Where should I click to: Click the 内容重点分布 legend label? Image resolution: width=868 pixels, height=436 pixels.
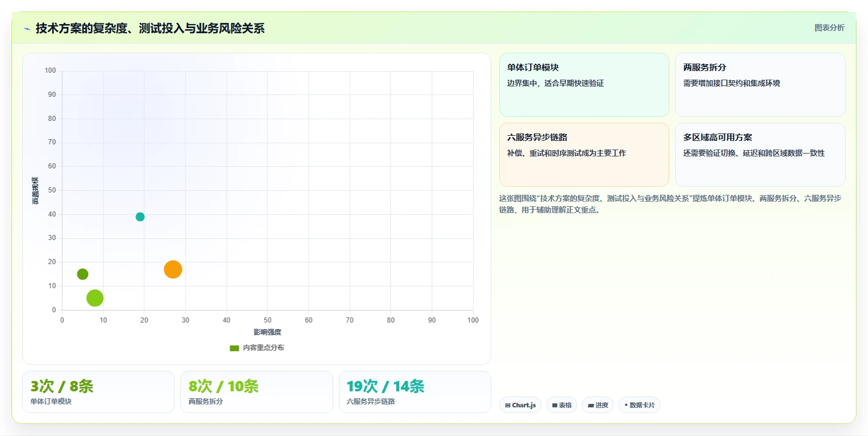263,348
